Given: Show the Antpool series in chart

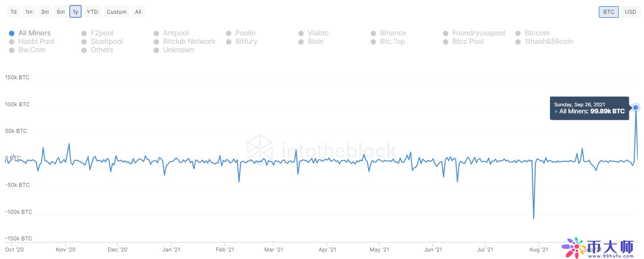Looking at the screenshot, I should point(175,33).
